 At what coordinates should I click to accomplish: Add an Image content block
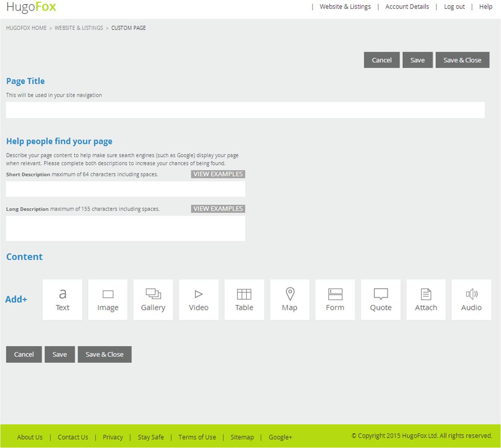[107, 299]
